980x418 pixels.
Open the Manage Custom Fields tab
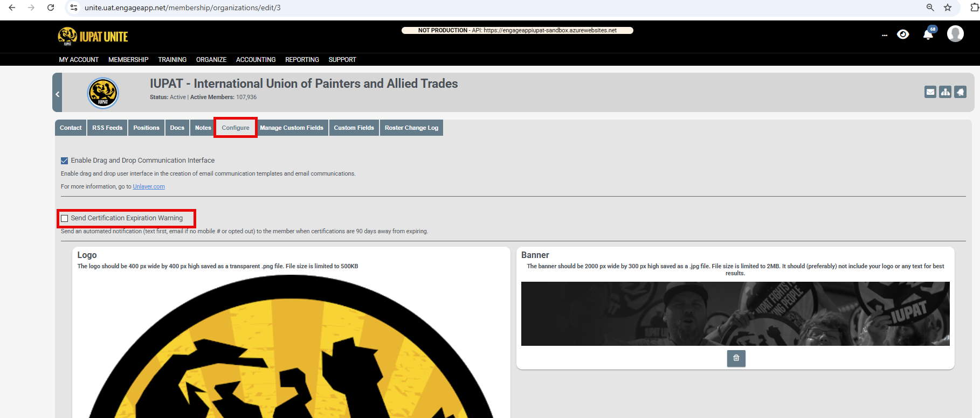pyautogui.click(x=292, y=128)
